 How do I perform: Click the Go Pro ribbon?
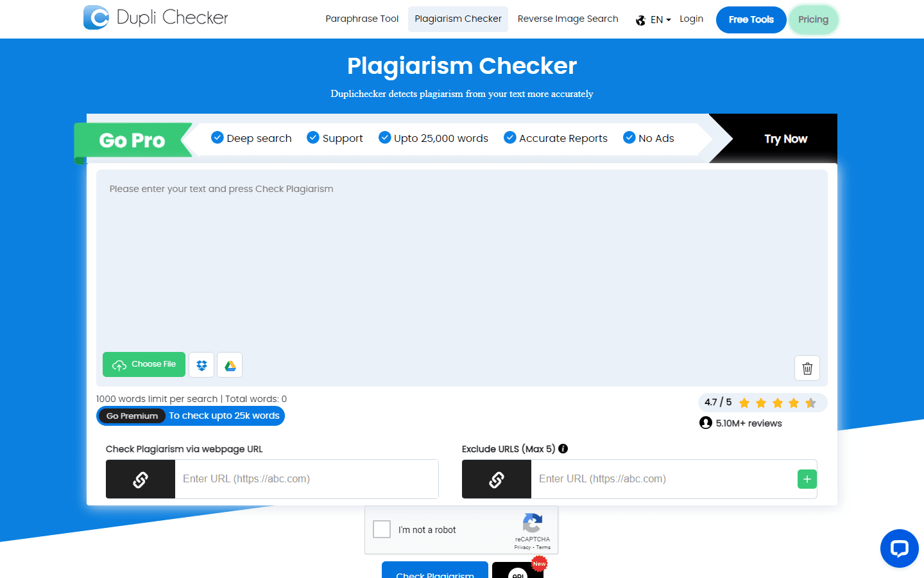point(132,140)
